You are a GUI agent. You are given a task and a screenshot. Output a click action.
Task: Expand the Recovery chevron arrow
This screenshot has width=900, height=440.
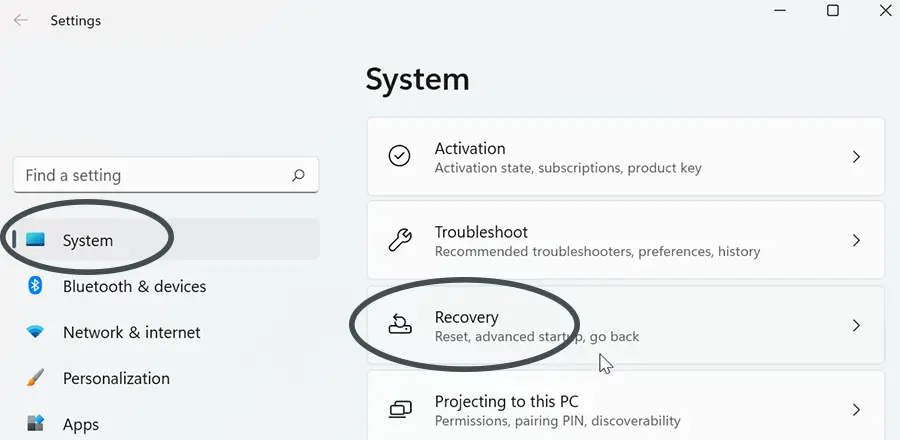[856, 325]
